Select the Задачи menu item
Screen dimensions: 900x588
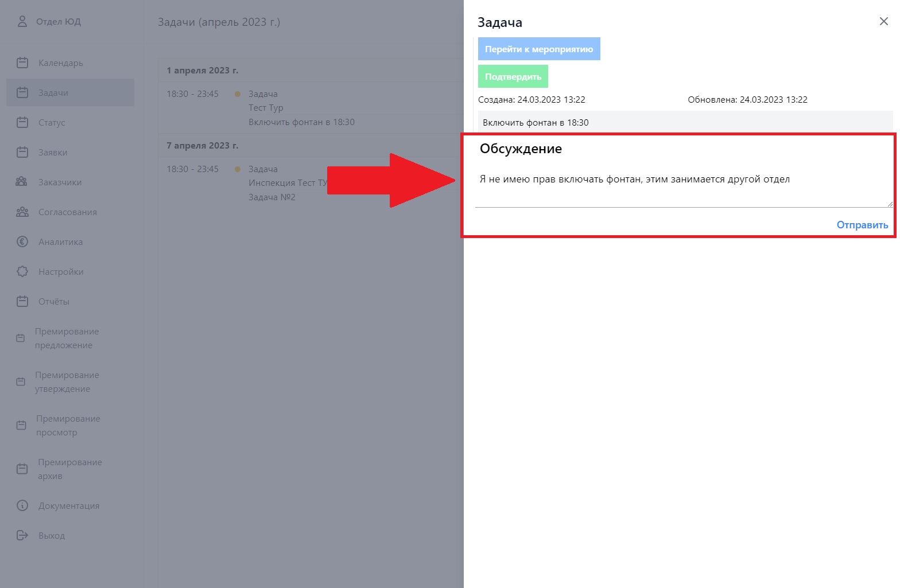tap(53, 93)
